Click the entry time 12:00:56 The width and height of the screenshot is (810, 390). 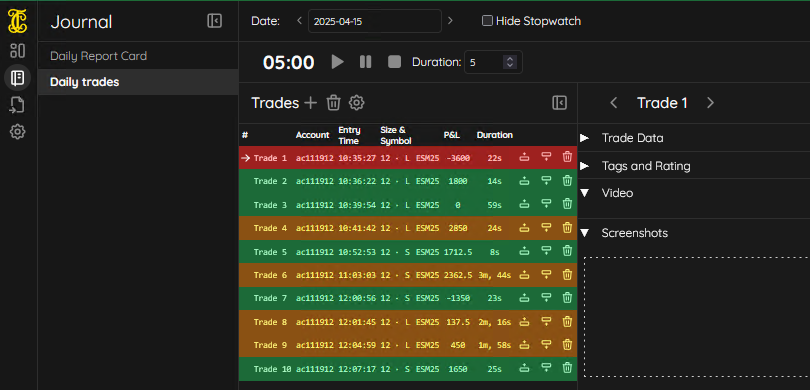pyautogui.click(x=357, y=299)
